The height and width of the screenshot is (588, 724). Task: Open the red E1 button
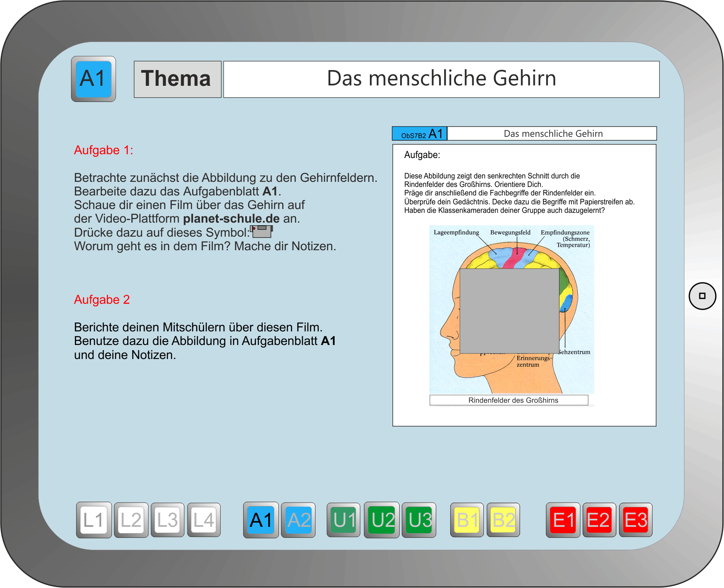tap(563, 520)
